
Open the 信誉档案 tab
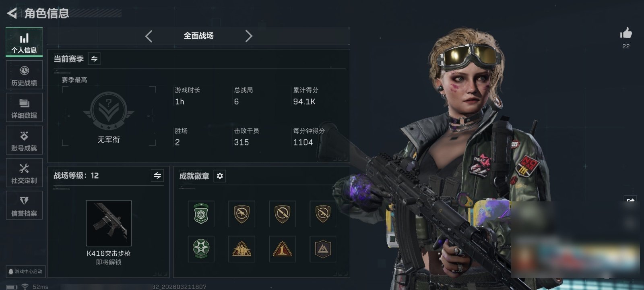click(x=24, y=206)
